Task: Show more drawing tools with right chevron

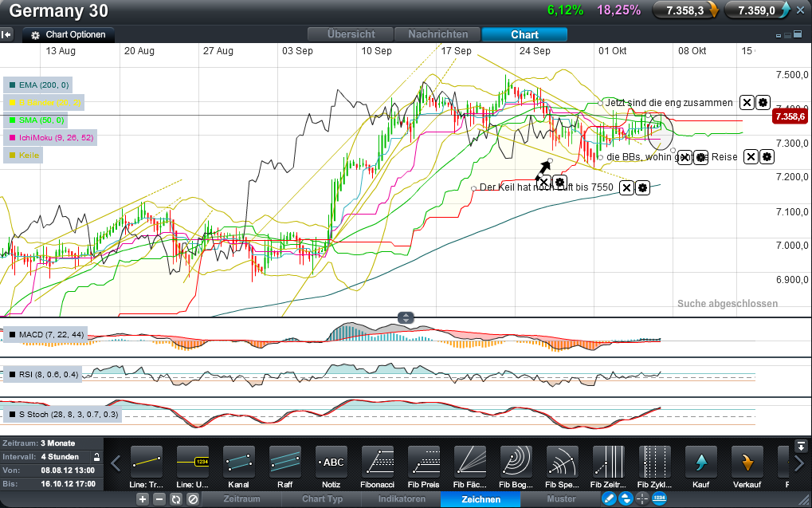Action: pyautogui.click(x=799, y=463)
